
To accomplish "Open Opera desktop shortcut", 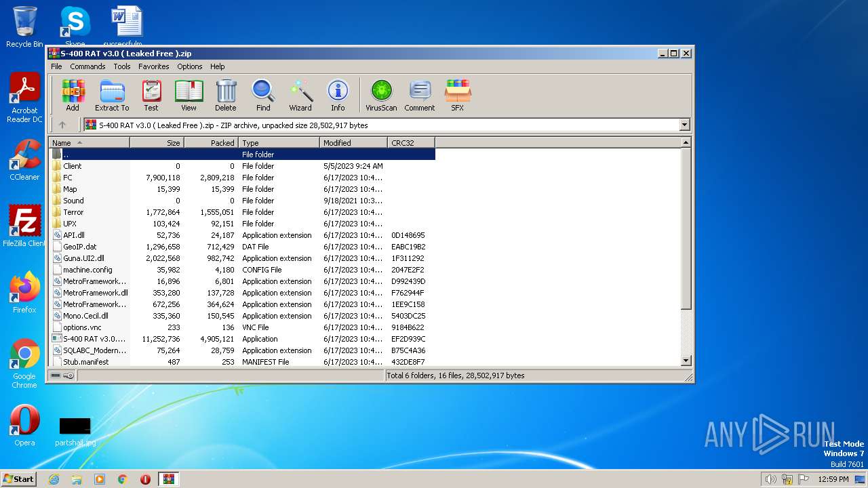I will tap(24, 426).
